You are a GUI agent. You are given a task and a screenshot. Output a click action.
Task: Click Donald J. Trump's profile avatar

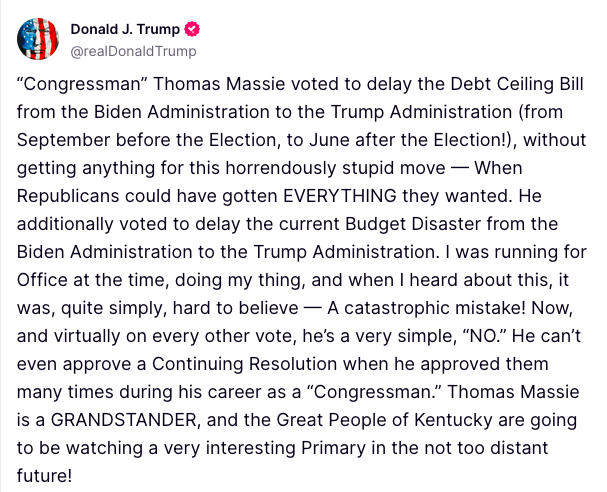36,37
